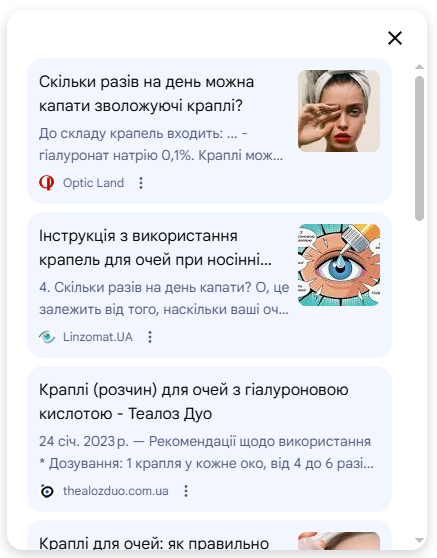Click the vertical scrollbar thumb
Screen dimensions: 437x558
click(x=419, y=148)
